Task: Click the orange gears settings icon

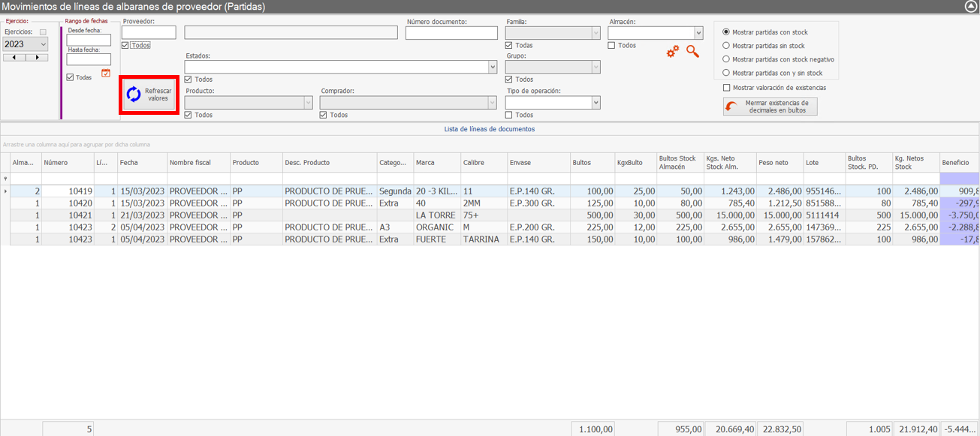Action: click(x=672, y=51)
